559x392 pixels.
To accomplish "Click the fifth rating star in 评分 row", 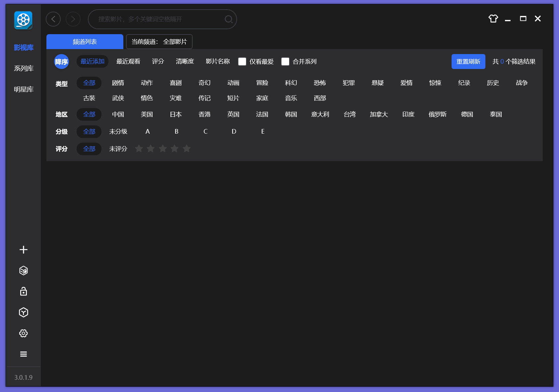I will pos(187,149).
